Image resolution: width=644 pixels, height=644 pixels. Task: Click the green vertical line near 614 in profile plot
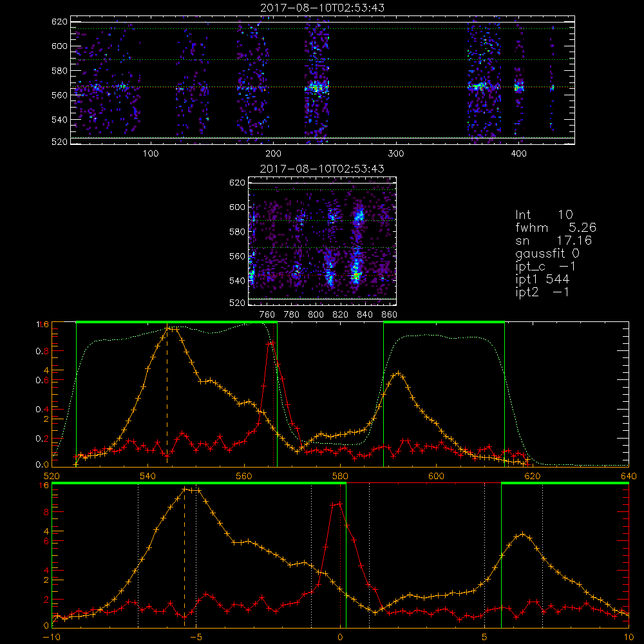504,394
